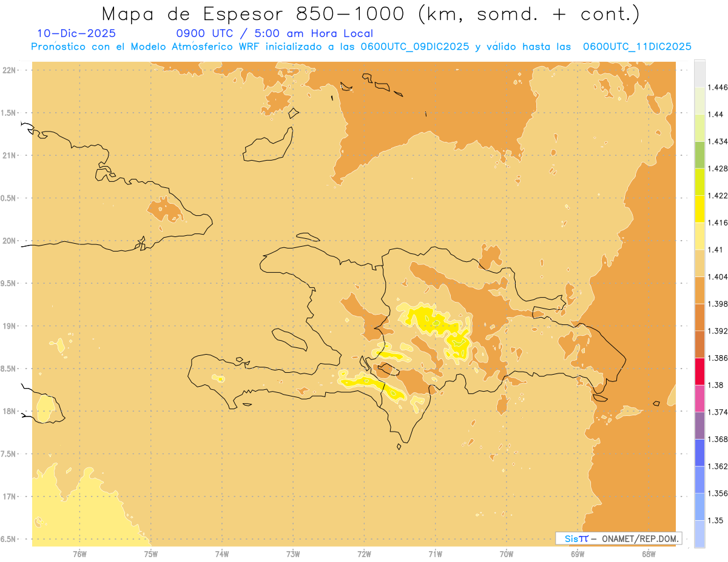Choose the burnt orange swatch between 1.386 and 1.392

coord(699,344)
